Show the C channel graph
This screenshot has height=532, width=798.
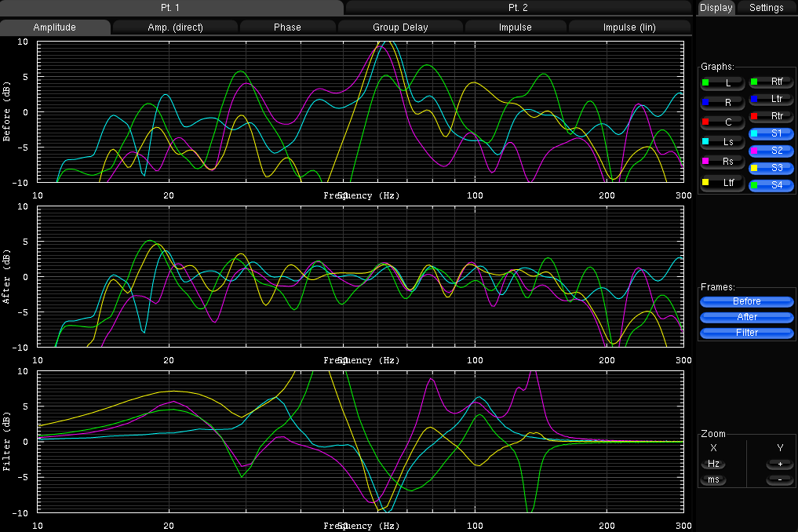click(x=722, y=122)
